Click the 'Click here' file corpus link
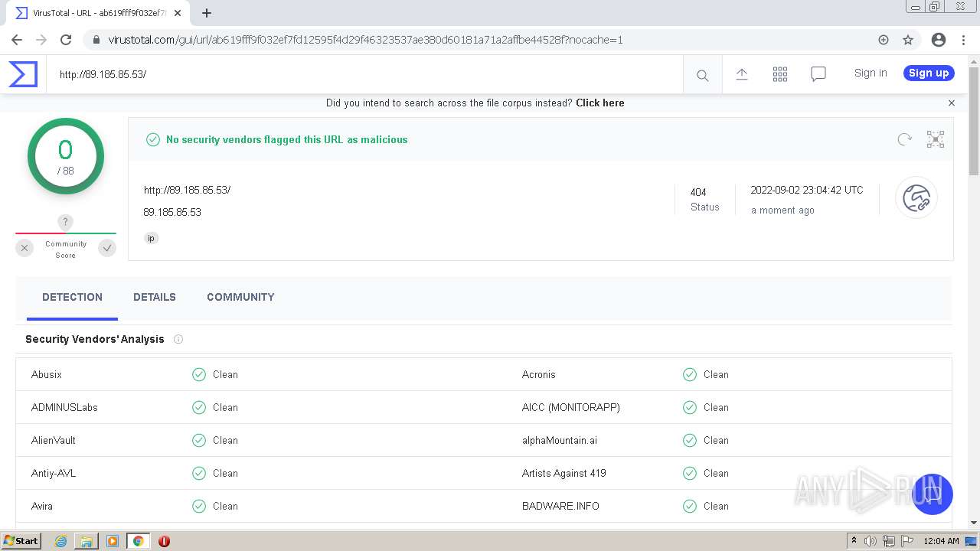Image resolution: width=980 pixels, height=551 pixels. [x=600, y=103]
